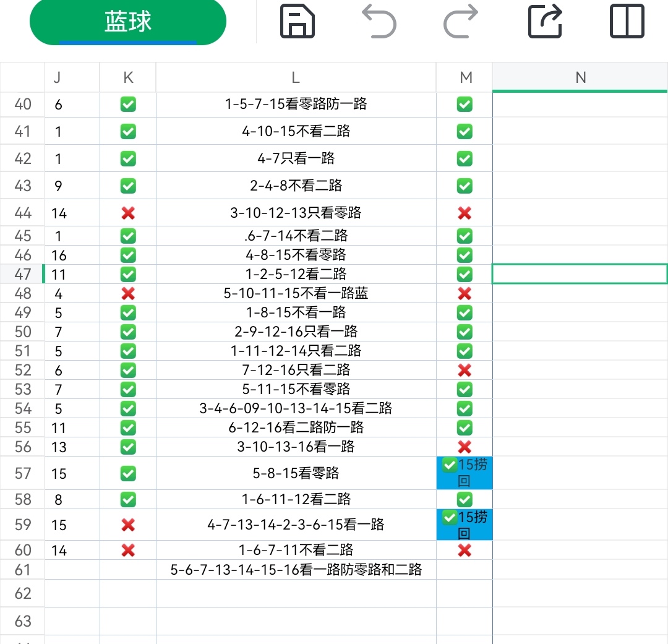Toggle the check mark in cell M55
Screen dimensions: 668x644
pos(465,427)
